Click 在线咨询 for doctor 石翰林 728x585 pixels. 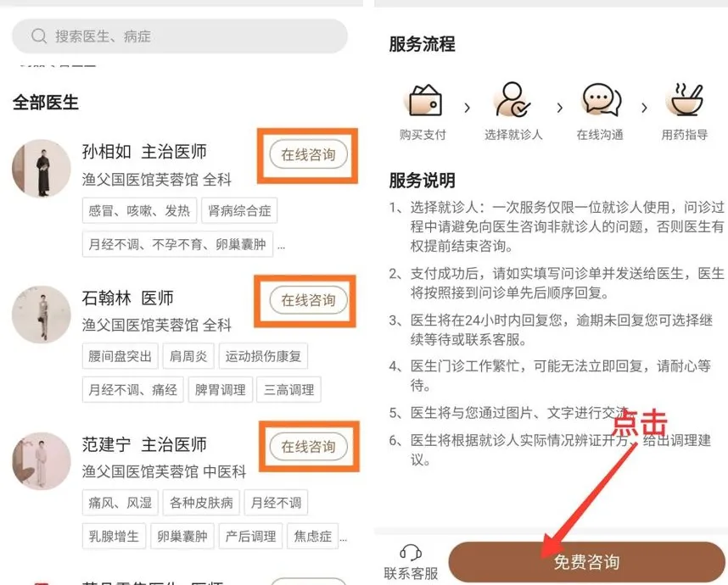pyautogui.click(x=308, y=300)
